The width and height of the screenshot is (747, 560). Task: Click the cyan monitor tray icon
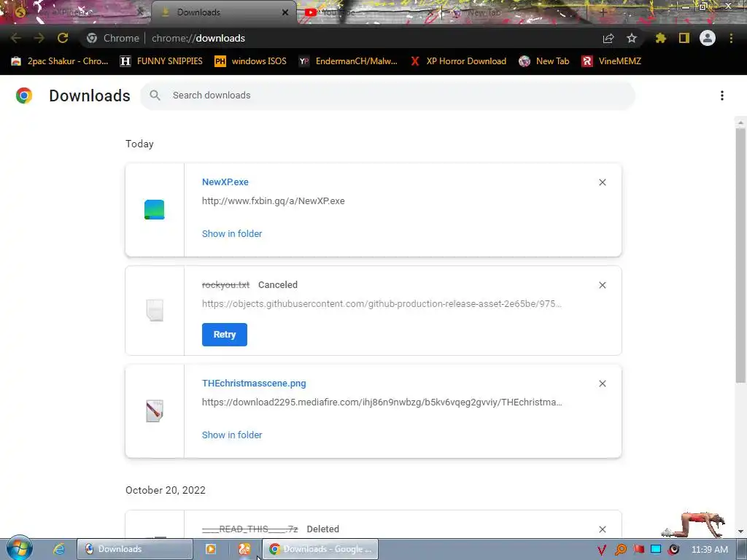tap(656, 550)
